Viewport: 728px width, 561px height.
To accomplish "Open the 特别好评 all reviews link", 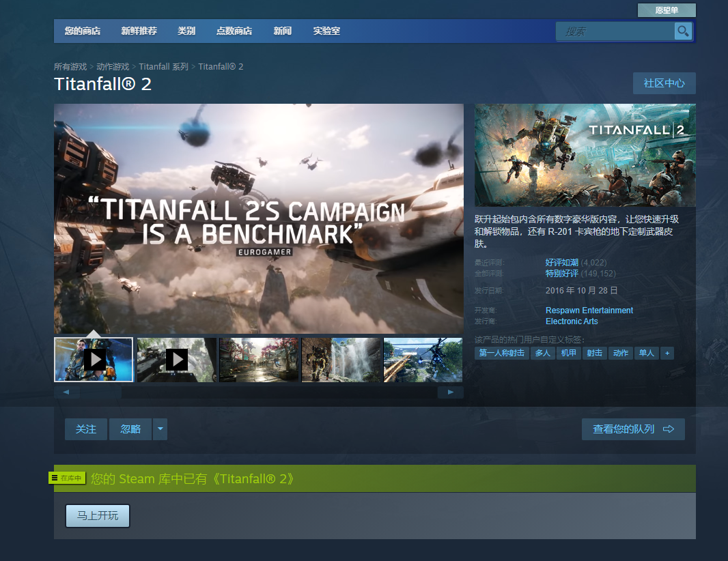I will click(x=562, y=274).
